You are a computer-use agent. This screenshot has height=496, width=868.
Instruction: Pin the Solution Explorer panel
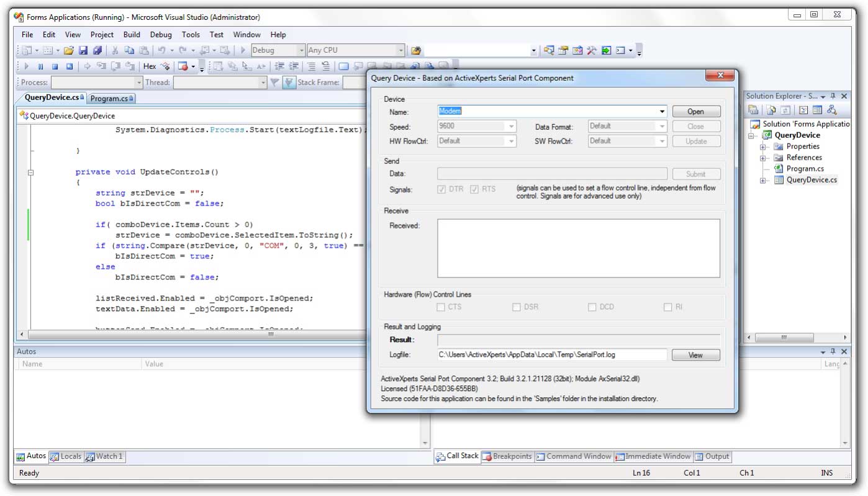(833, 96)
